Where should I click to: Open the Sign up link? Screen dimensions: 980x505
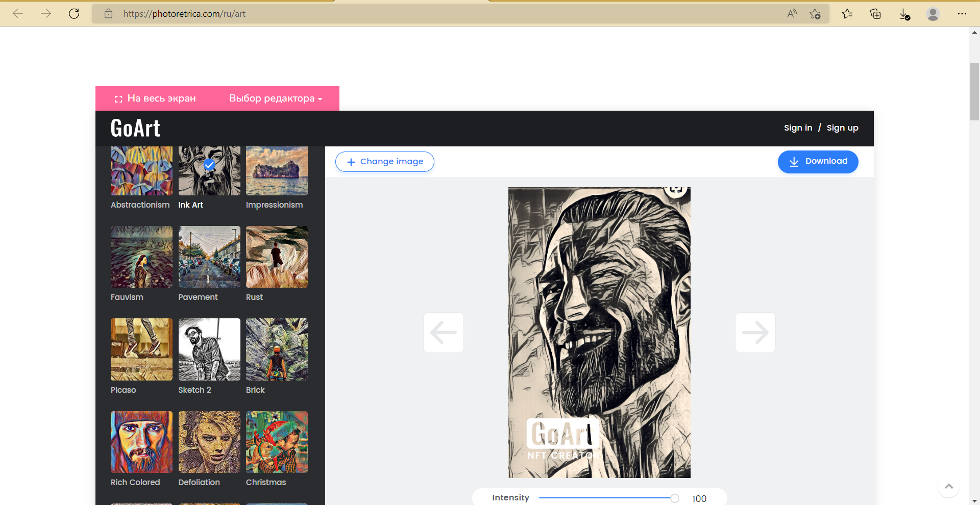(x=842, y=128)
